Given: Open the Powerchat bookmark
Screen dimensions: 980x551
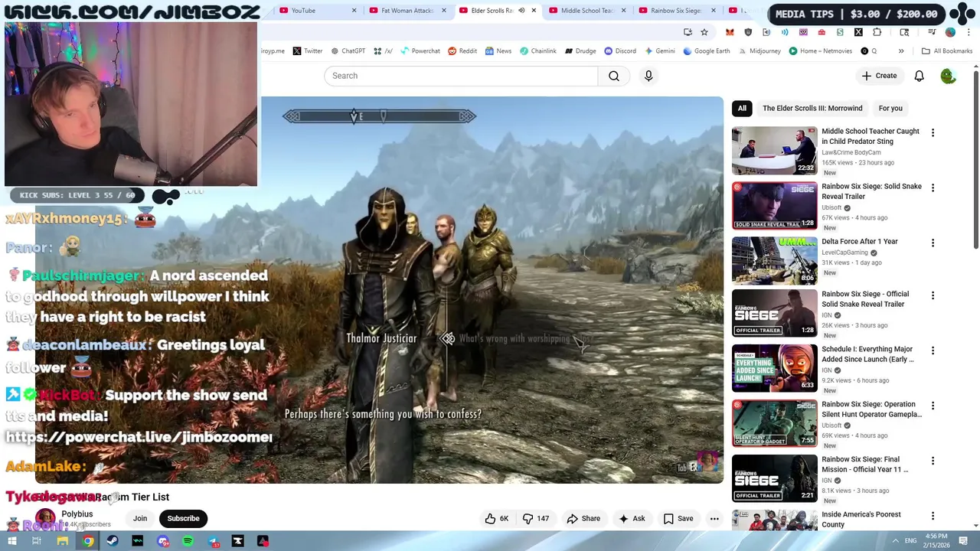Looking at the screenshot, I should (420, 51).
